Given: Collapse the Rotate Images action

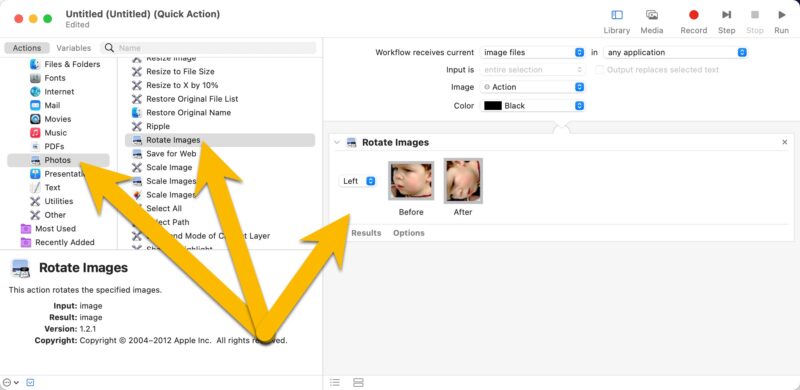Looking at the screenshot, I should 337,142.
